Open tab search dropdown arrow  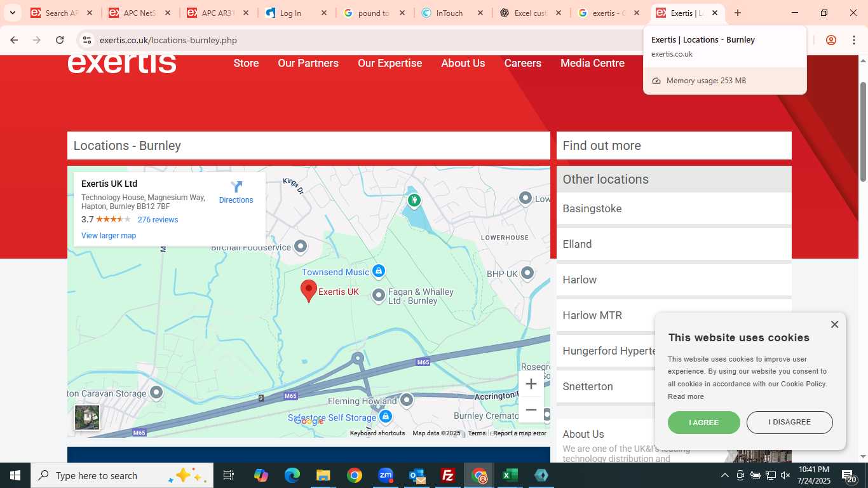point(12,13)
